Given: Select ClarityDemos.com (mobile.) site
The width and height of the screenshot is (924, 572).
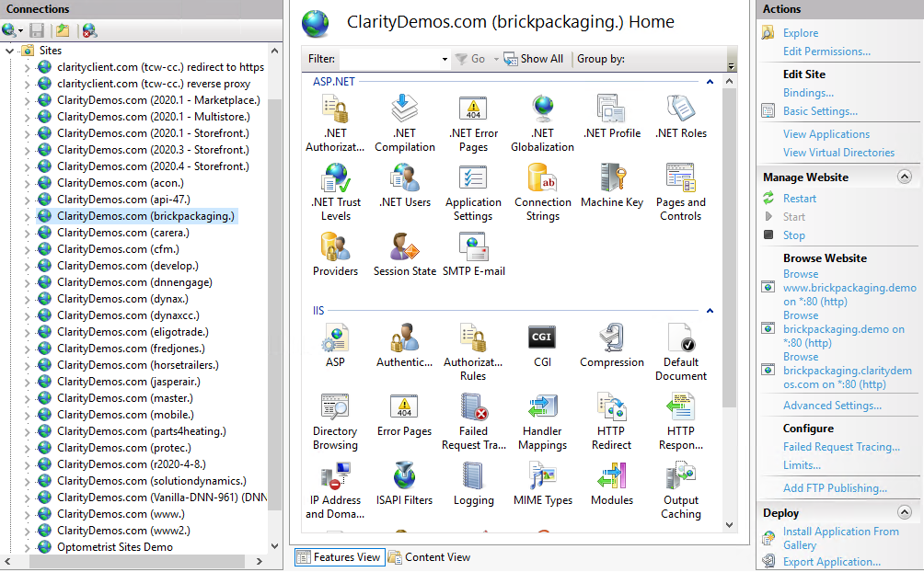Looking at the screenshot, I should pyautogui.click(x=125, y=415).
